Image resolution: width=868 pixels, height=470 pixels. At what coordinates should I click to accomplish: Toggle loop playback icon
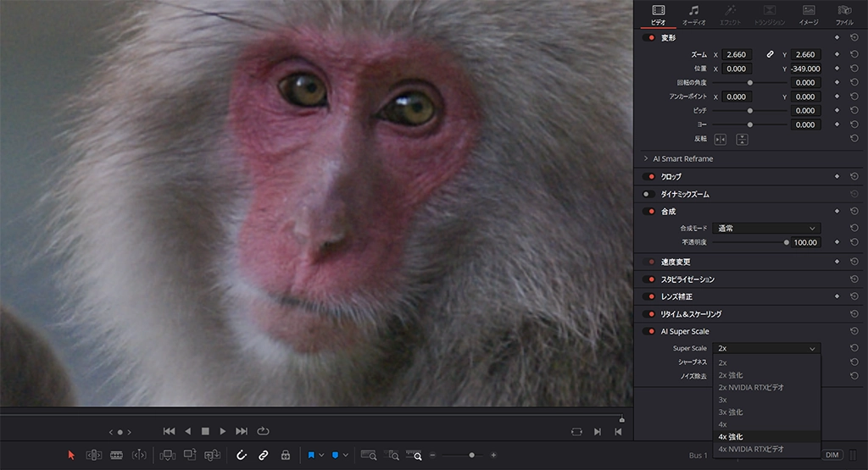click(x=263, y=431)
